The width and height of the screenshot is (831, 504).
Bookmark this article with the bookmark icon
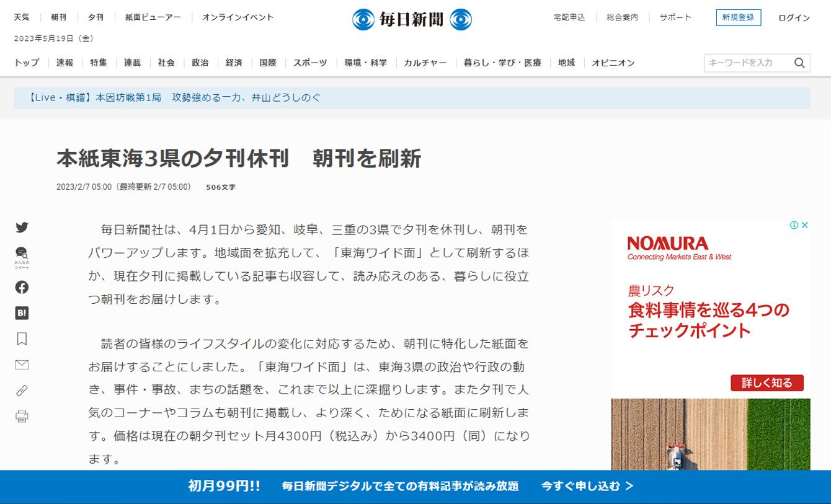coord(22,339)
